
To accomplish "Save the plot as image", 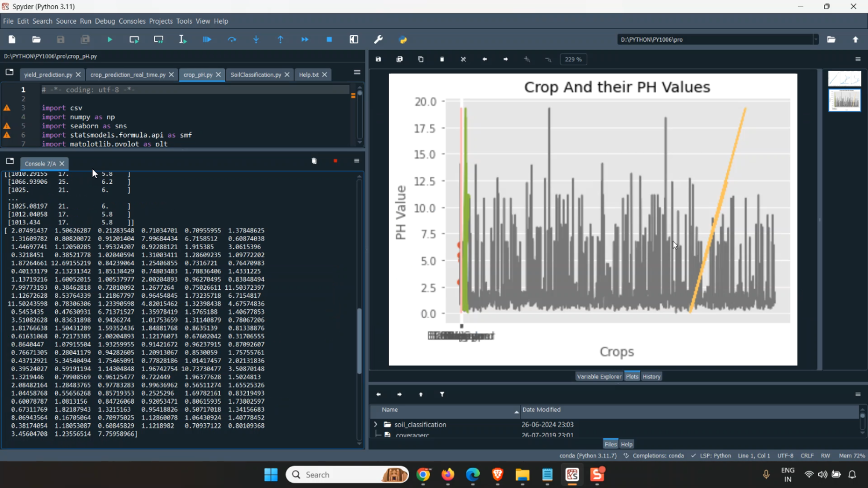I will click(378, 59).
